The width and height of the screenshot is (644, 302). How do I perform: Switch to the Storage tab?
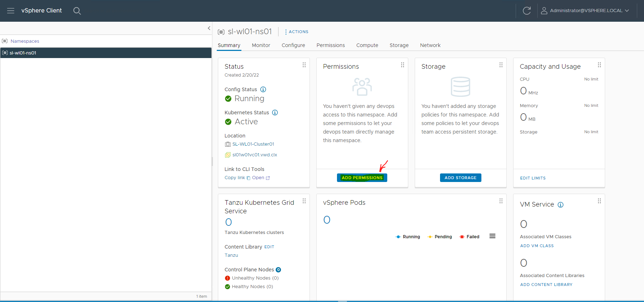[x=399, y=45]
